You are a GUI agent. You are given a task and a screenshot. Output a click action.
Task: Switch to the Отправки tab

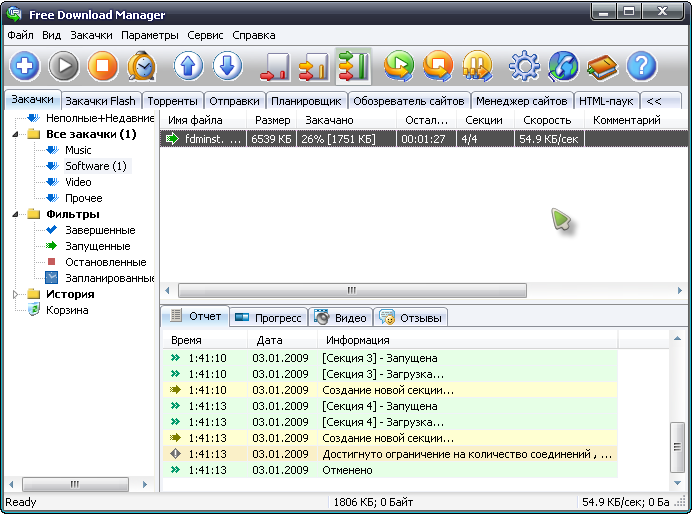point(234,101)
